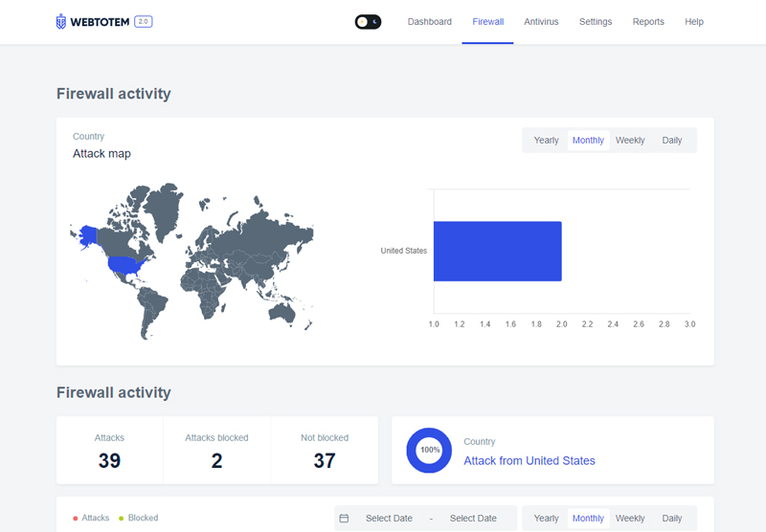Image resolution: width=766 pixels, height=532 pixels.
Task: Click the first Select Date start field
Action: (389, 519)
